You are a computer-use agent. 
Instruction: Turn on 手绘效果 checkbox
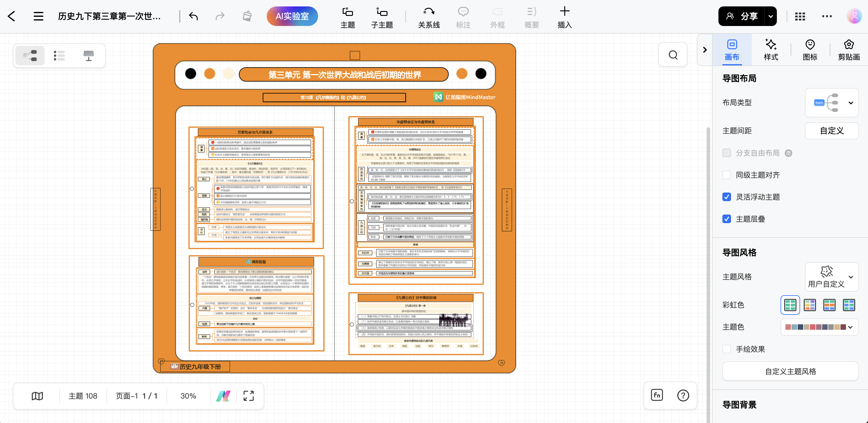(727, 349)
